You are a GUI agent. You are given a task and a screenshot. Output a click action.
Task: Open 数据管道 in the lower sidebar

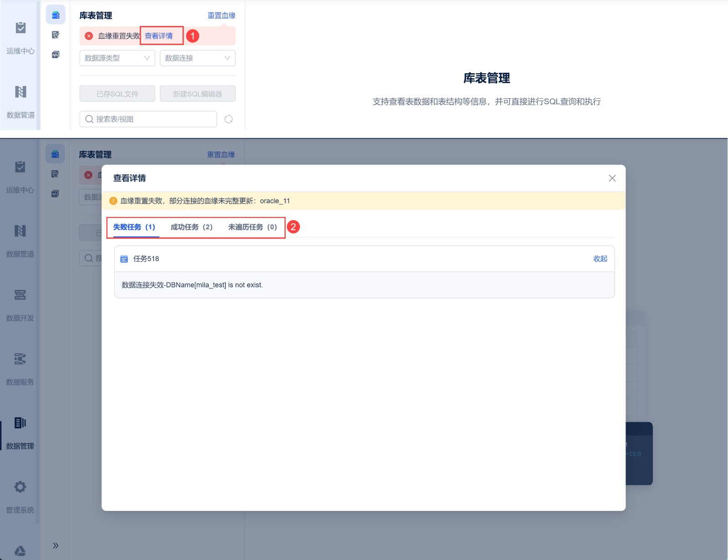[20, 241]
